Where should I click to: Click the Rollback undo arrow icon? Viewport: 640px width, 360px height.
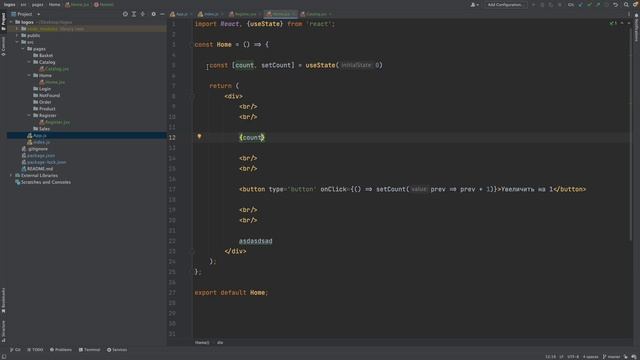pos(616,4)
